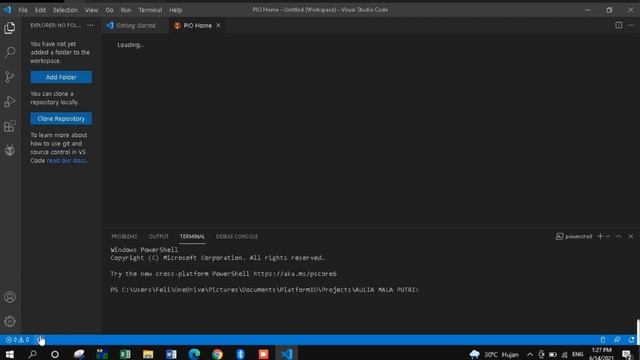Open the Go menu
This screenshot has width=640, height=360.
(109, 10)
